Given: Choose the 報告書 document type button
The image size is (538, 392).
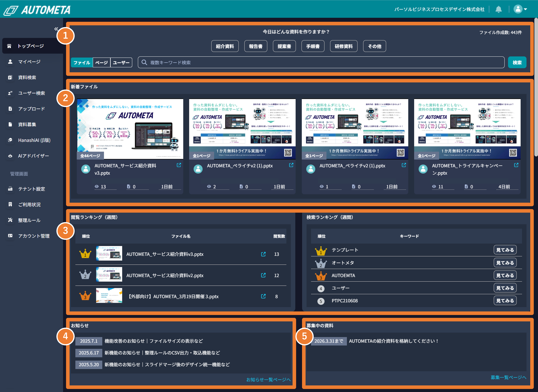Looking at the screenshot, I should [x=256, y=46].
